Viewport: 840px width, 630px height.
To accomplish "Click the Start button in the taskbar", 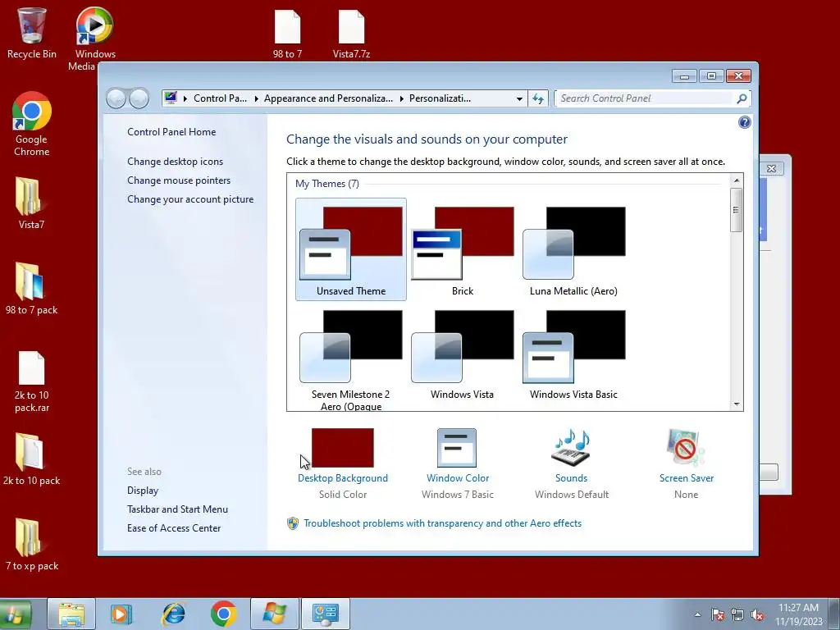I will tap(15, 614).
